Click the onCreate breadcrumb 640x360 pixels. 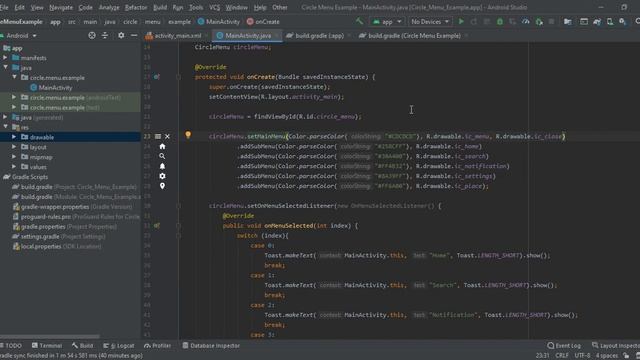click(263, 22)
